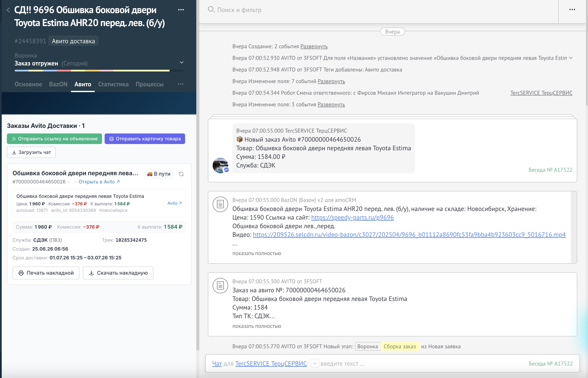This screenshot has height=378, width=588.
Task: Open the deal title three-dots menu
Action: pos(181,10)
